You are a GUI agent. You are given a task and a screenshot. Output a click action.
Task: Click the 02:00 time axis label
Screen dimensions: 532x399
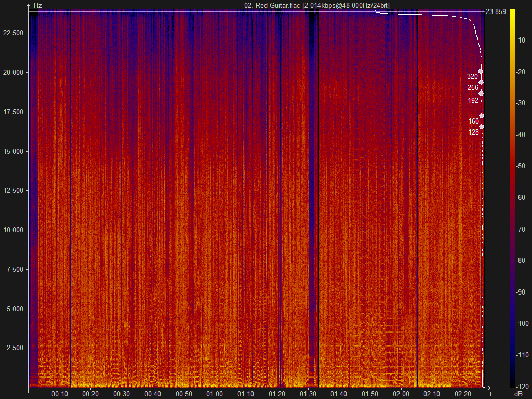pyautogui.click(x=401, y=394)
